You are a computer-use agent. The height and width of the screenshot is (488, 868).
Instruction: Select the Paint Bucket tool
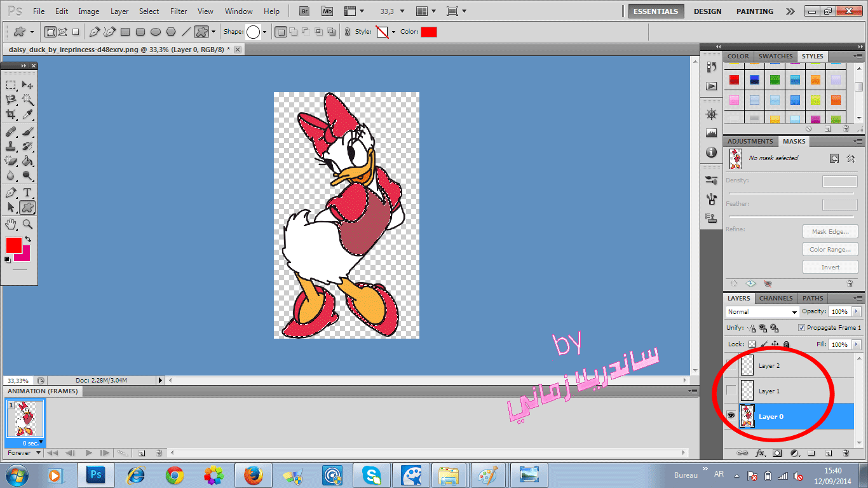27,161
